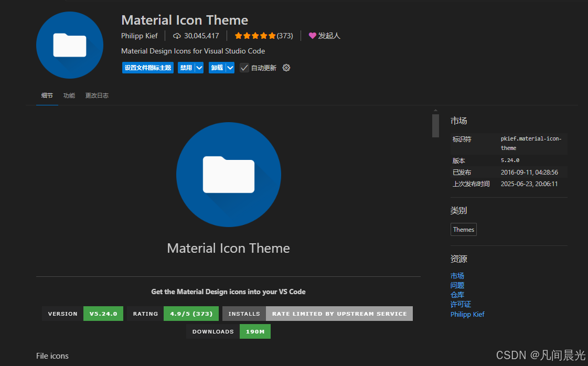The width and height of the screenshot is (588, 366).
Task: Click the File icons heading
Action: [x=52, y=356]
